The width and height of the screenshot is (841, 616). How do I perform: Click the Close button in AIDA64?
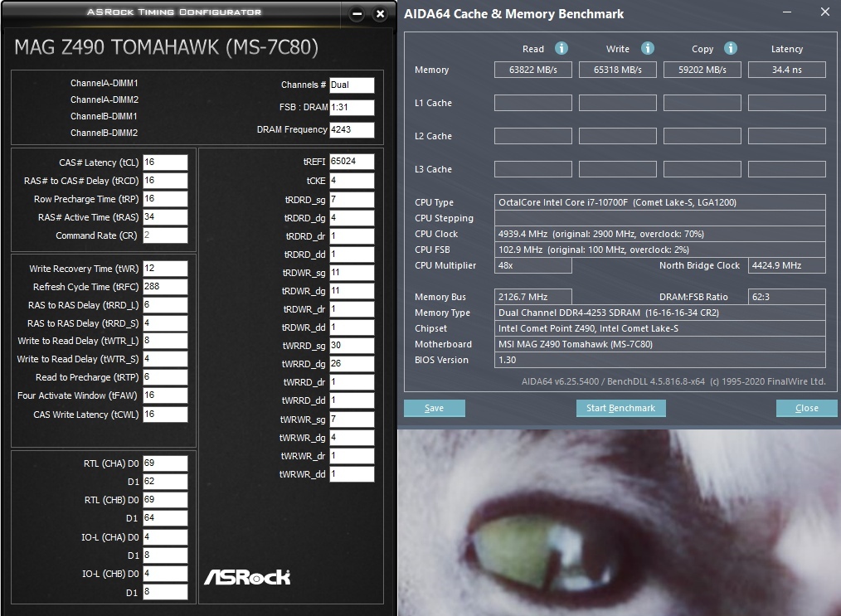point(806,408)
